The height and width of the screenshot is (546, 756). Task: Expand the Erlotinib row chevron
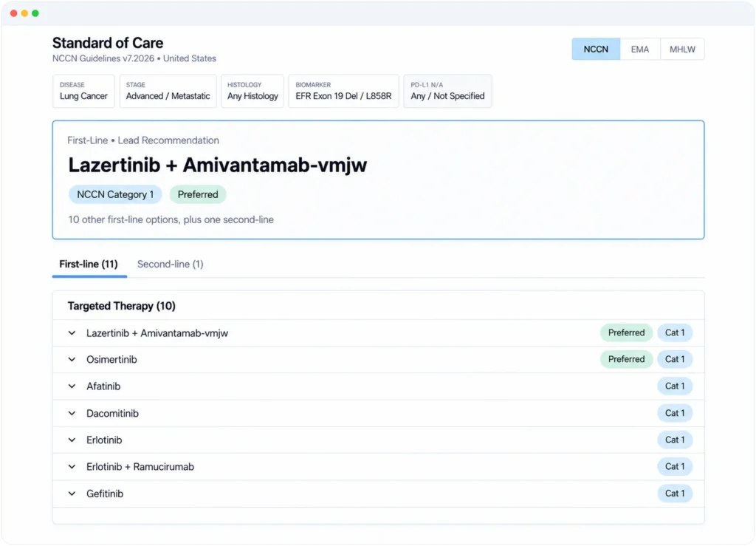point(72,440)
